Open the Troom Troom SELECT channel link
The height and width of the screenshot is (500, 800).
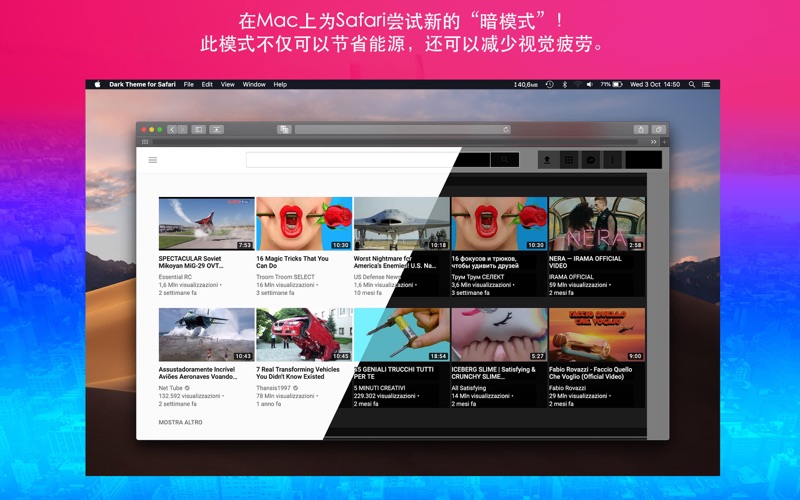(x=285, y=277)
